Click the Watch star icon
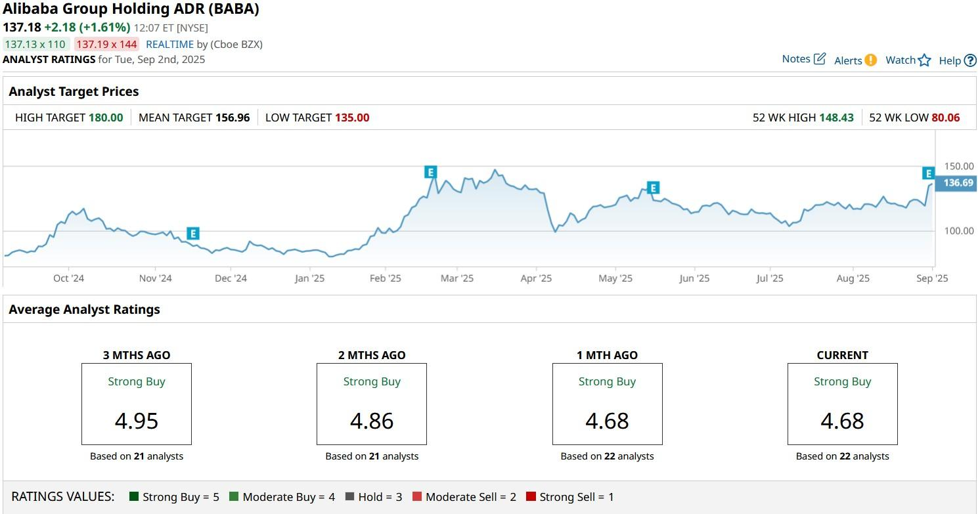 pos(925,60)
